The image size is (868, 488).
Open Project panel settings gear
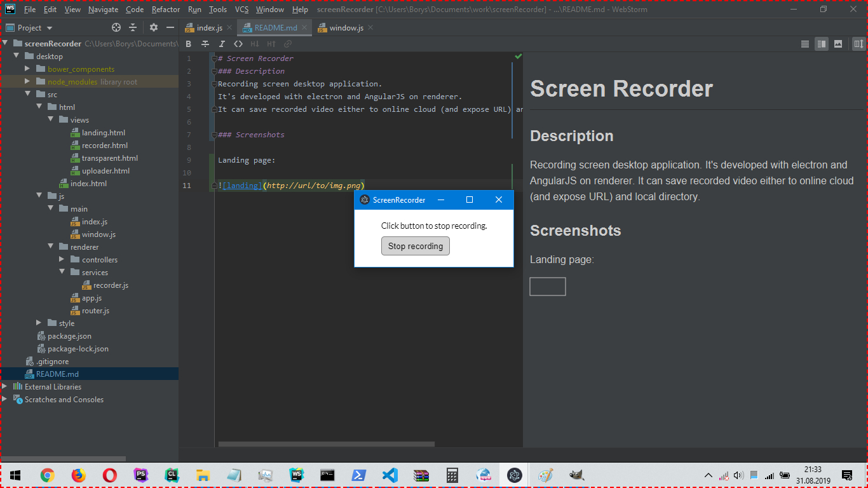click(153, 27)
